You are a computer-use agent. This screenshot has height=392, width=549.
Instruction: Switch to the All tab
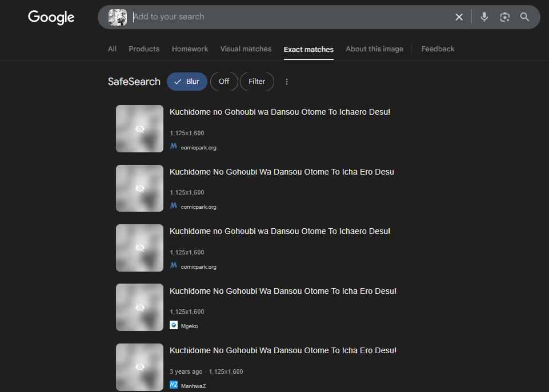[x=112, y=49]
